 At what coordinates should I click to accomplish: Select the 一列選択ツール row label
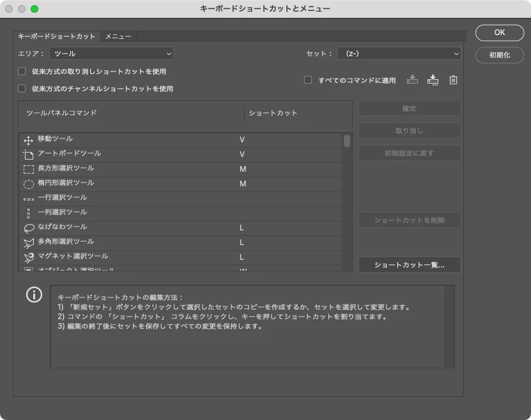tap(63, 212)
